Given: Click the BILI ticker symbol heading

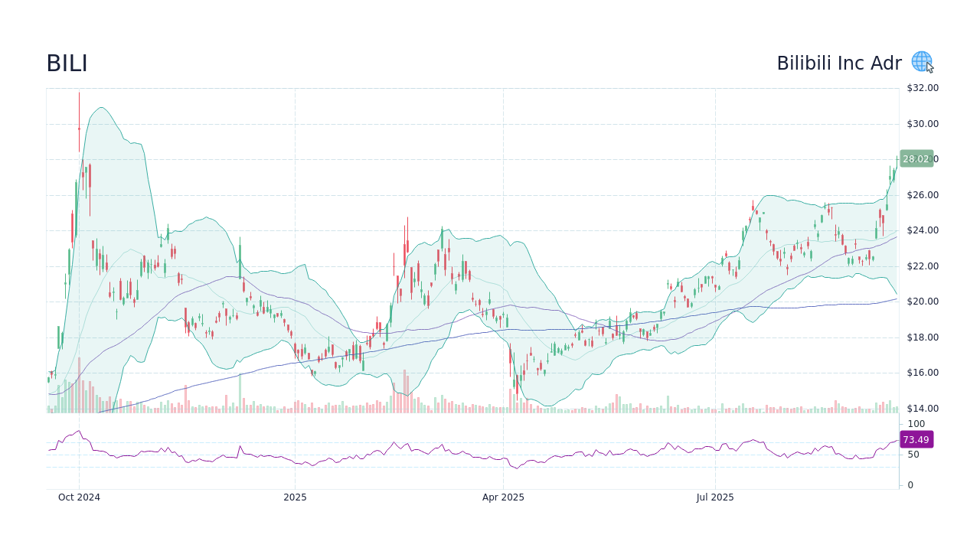Looking at the screenshot, I should click(67, 64).
